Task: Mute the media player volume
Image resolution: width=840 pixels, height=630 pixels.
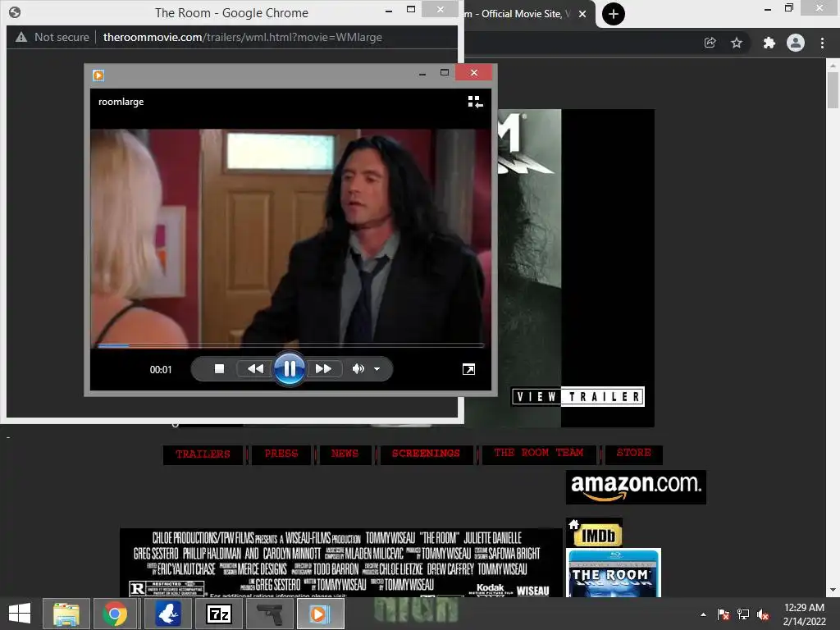Action: click(x=358, y=368)
